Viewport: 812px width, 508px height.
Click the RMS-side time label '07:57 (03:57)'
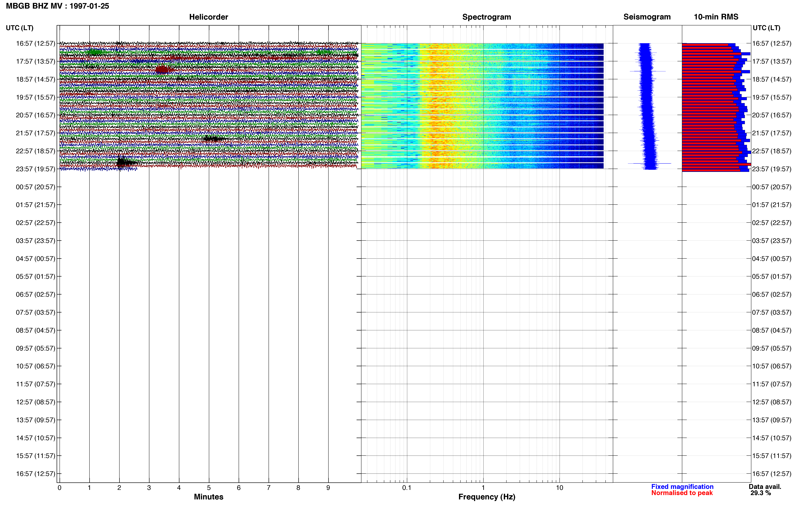click(772, 312)
